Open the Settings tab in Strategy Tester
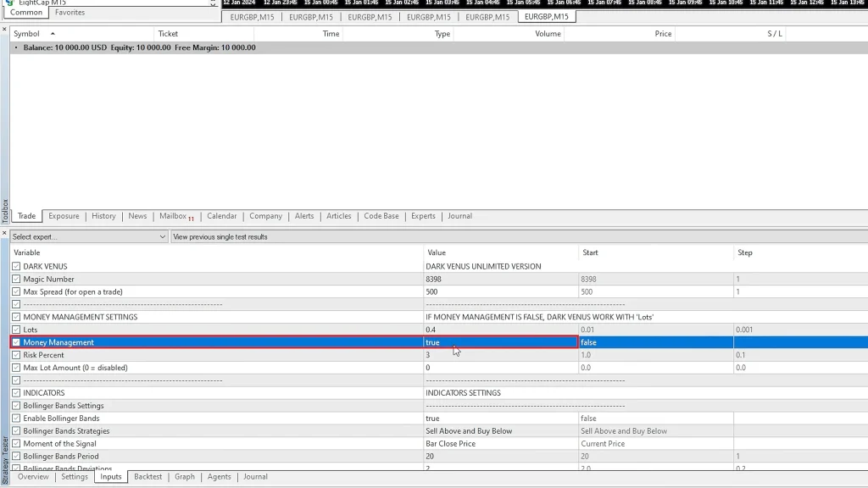This screenshot has width=868, height=488. [x=75, y=477]
